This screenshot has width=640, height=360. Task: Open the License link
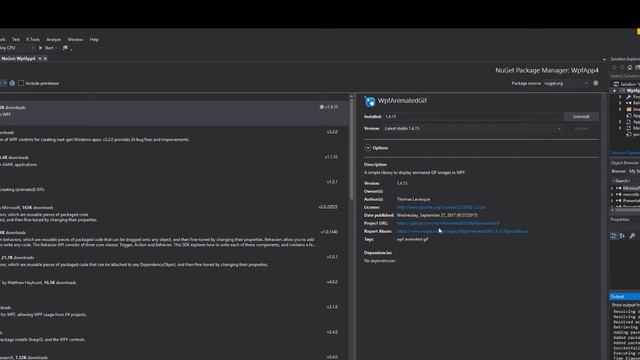pyautogui.click(x=441, y=207)
